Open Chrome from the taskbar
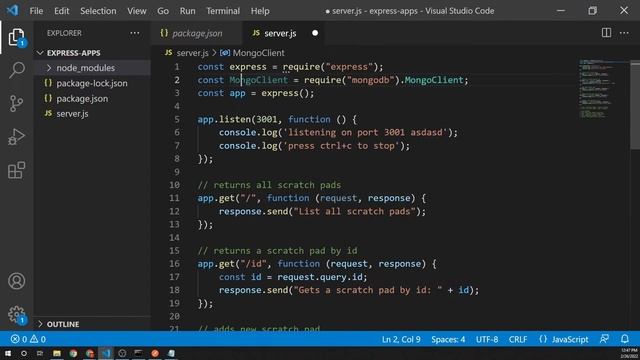The image size is (640, 360). (x=73, y=353)
